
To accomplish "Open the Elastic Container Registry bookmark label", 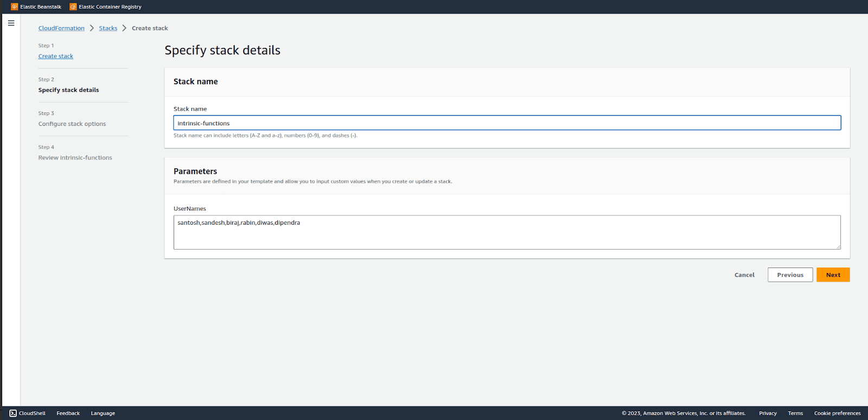I will 110,7.
